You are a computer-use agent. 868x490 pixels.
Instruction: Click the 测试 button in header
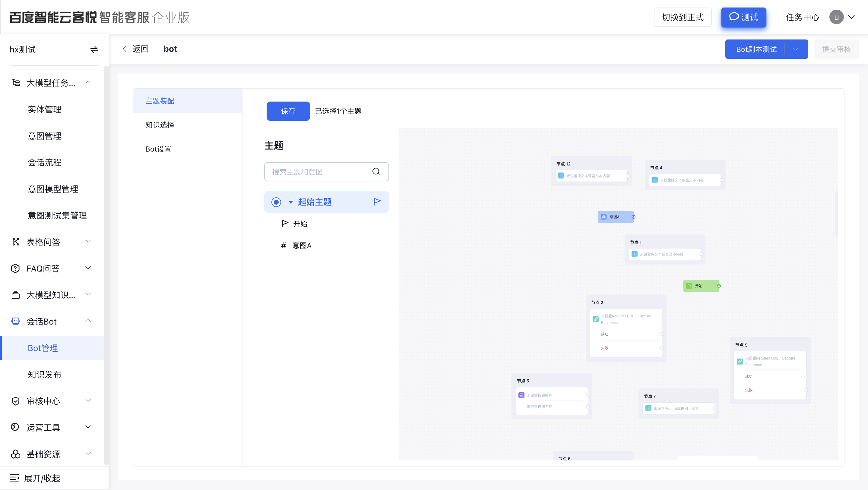point(744,17)
